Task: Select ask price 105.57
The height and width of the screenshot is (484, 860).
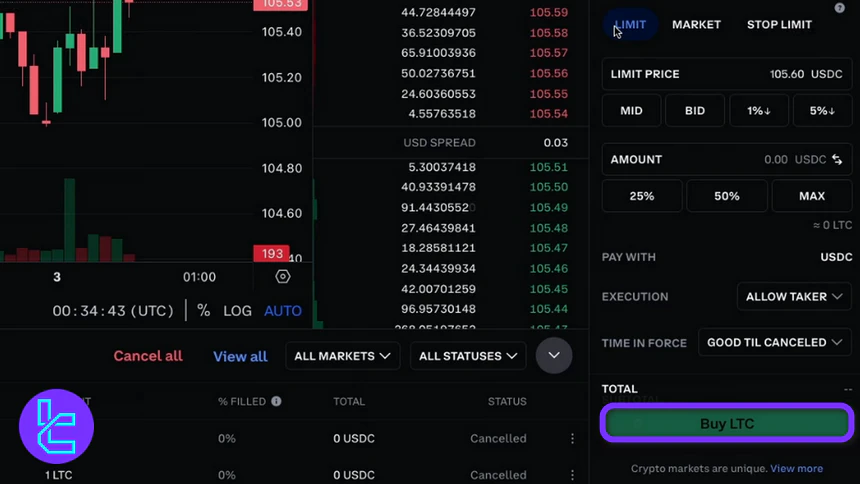Action: (548, 53)
